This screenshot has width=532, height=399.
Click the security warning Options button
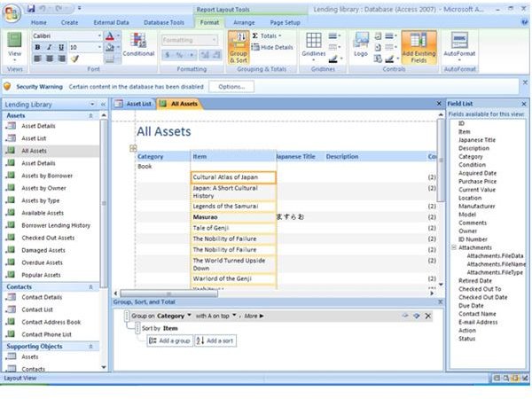click(x=231, y=87)
